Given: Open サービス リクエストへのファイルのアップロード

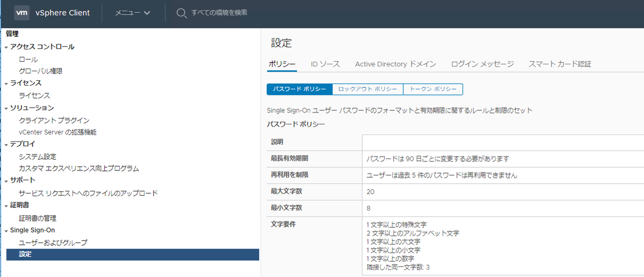Looking at the screenshot, I should tap(89, 193).
